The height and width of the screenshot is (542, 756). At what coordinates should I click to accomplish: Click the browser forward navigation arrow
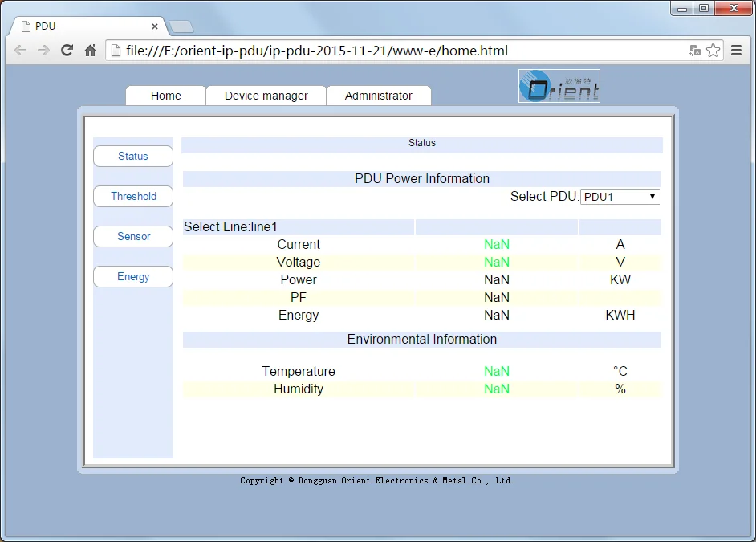pos(43,50)
